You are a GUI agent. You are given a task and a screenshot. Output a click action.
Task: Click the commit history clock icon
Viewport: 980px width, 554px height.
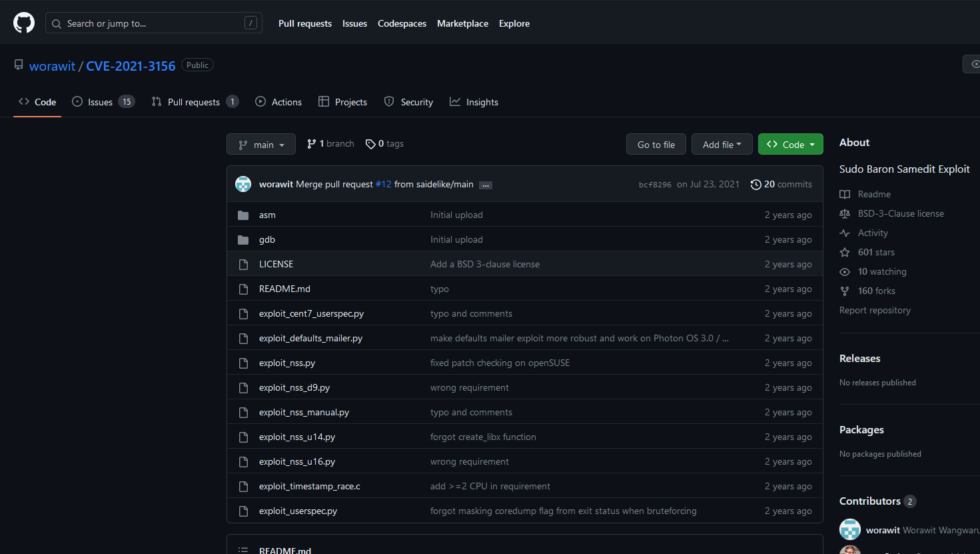[755, 185]
